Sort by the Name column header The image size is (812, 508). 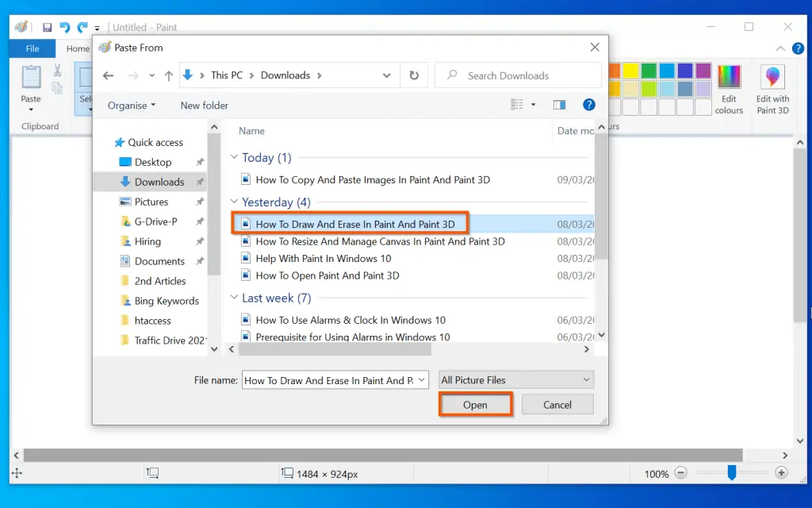[251, 131]
